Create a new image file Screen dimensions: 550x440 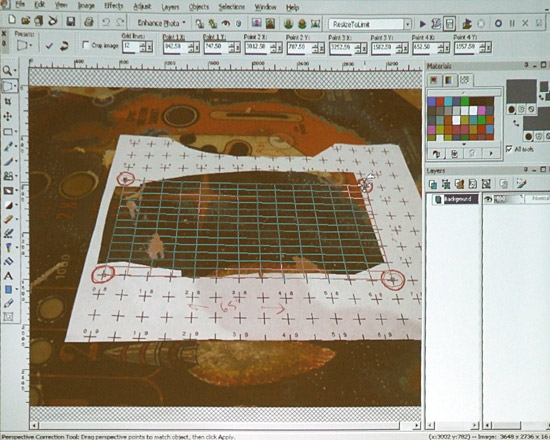click(x=12, y=20)
